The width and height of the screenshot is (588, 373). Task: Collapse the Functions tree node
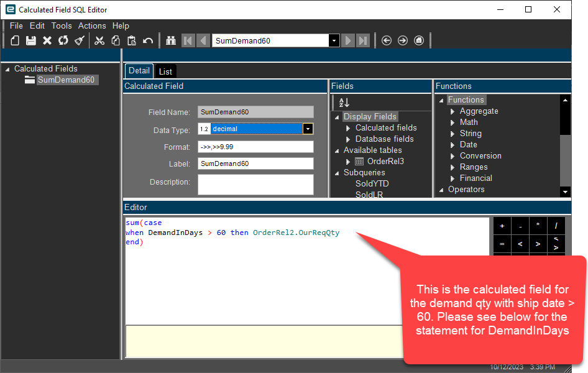click(x=441, y=101)
